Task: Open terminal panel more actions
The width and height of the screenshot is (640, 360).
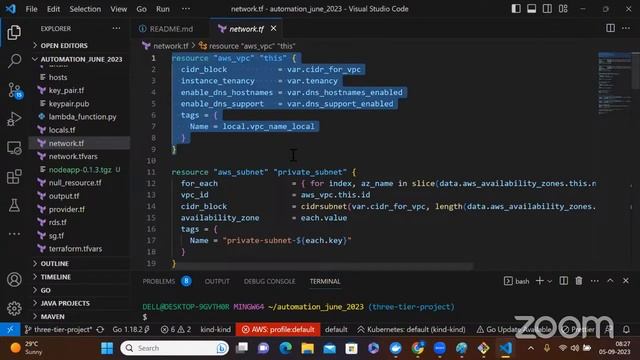Action: click(595, 281)
